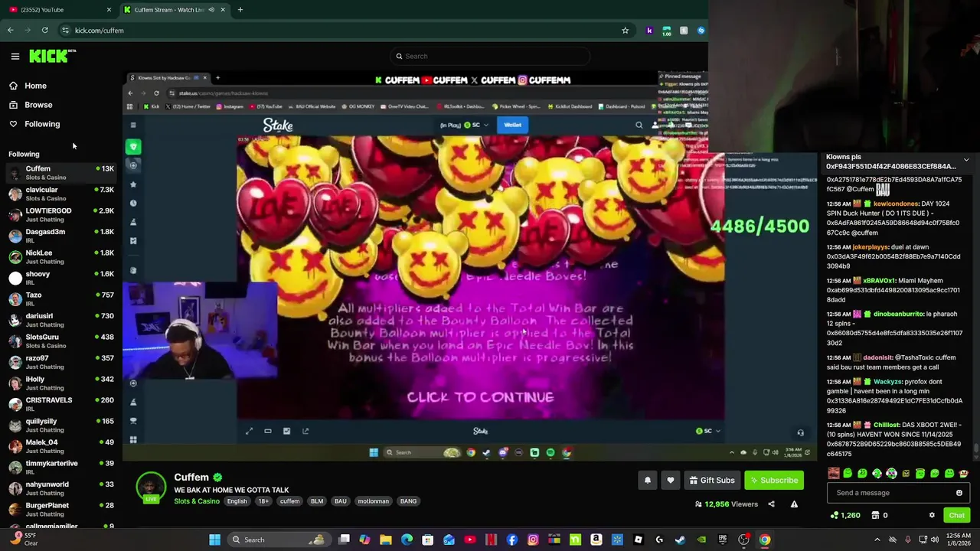This screenshot has height=551, width=980.
Task: Open volume control in system tray
Action: pos(936,540)
